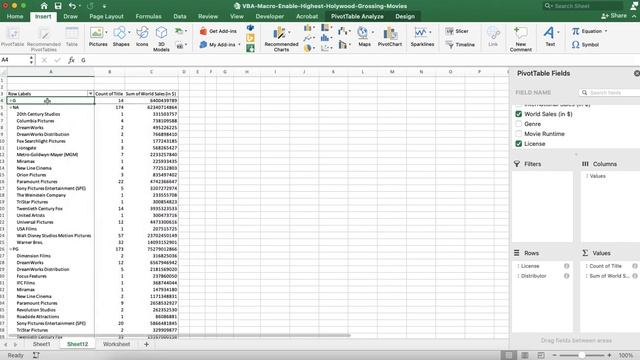The image size is (640, 360).
Task: Open the Maps dropdown arrow
Action: [x=373, y=32]
